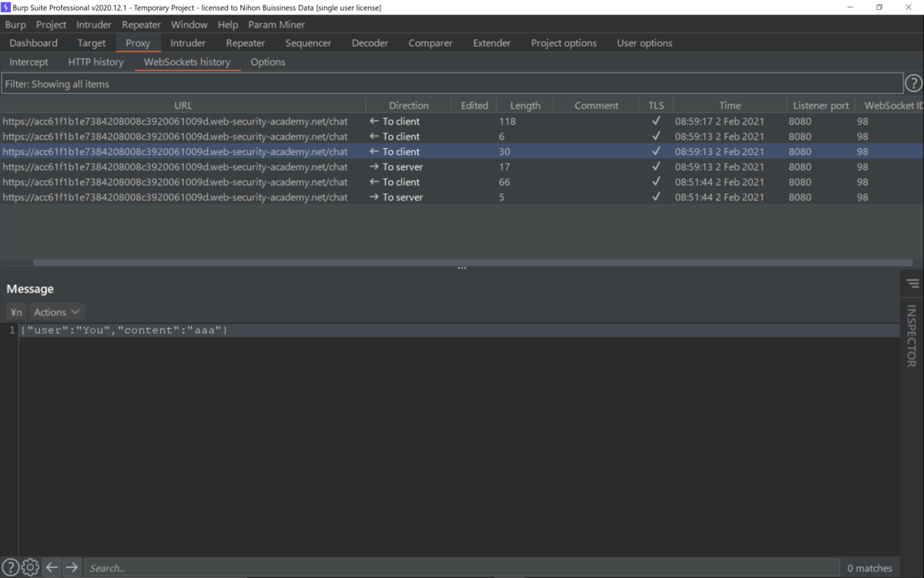Toggle the ¥n non-printable characters button
This screenshot has width=924, height=578.
(16, 312)
